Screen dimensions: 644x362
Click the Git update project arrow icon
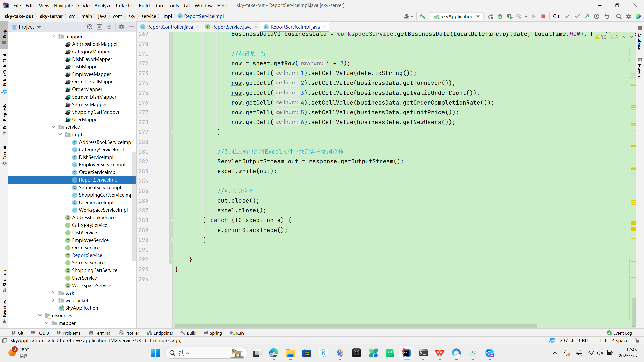point(567,16)
